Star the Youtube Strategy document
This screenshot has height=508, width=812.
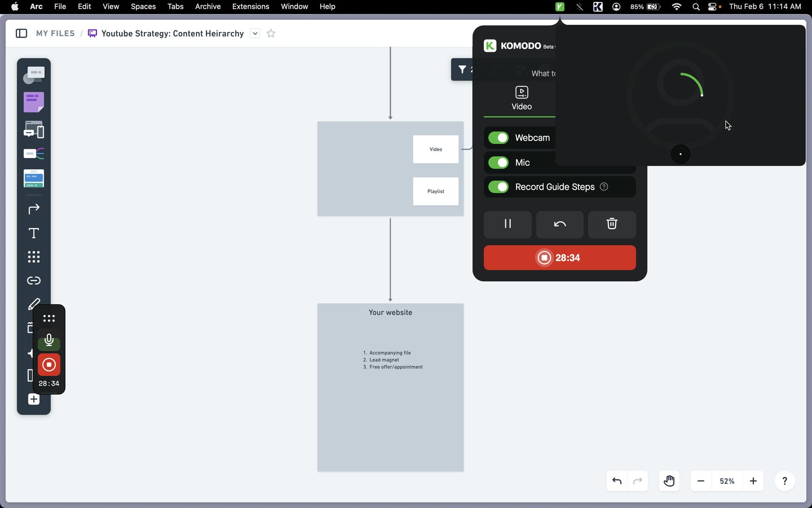pos(271,34)
